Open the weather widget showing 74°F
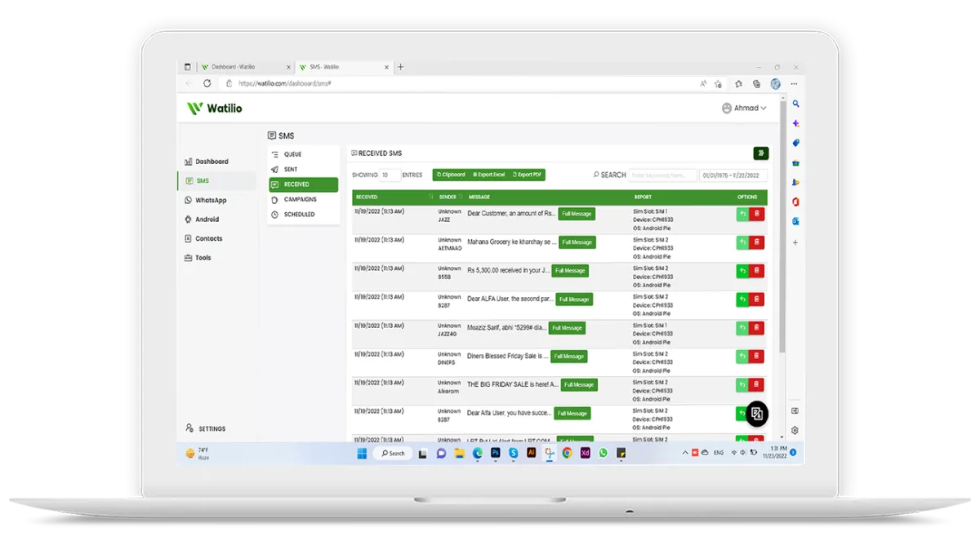The width and height of the screenshot is (980, 550). 198,453
